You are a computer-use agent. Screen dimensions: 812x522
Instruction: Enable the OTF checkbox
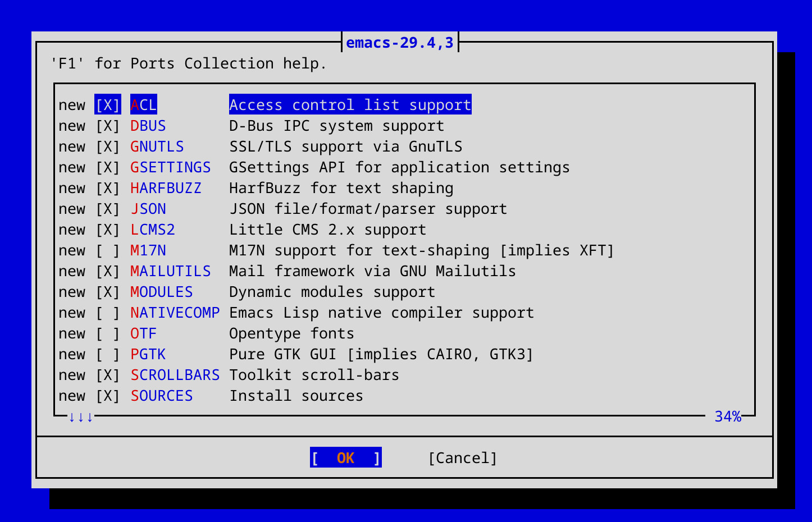[x=108, y=333]
